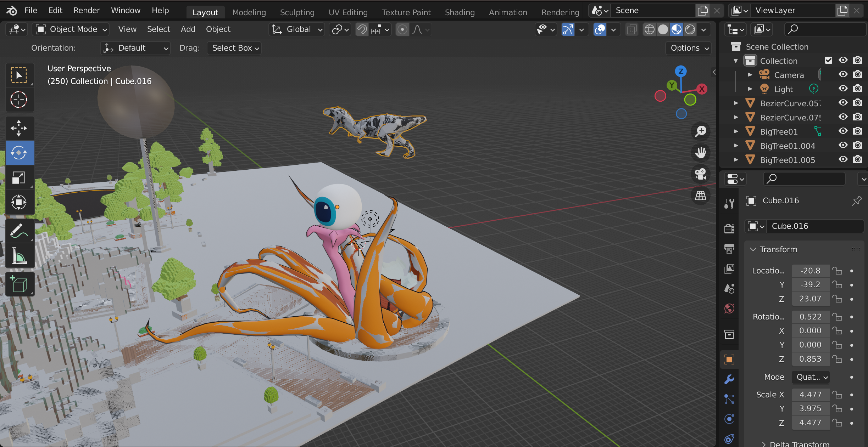Expand the BigTree01 tree item
Viewport: 868px width, 447px height.
736,131
